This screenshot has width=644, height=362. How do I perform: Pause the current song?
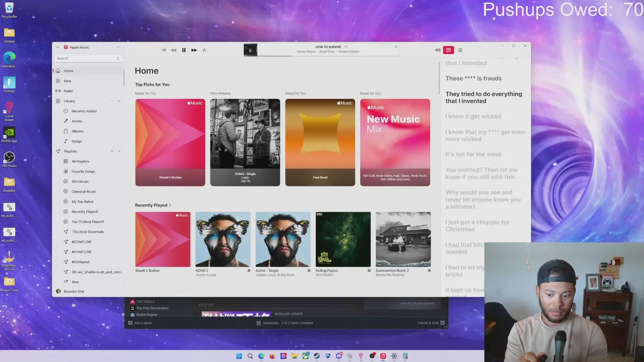coord(184,50)
